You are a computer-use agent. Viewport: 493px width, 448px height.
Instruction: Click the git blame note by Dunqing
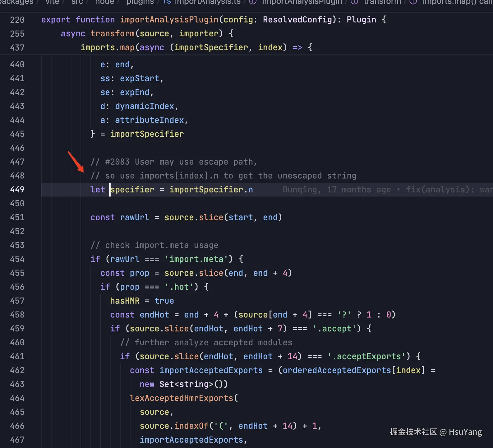pyautogui.click(x=387, y=190)
